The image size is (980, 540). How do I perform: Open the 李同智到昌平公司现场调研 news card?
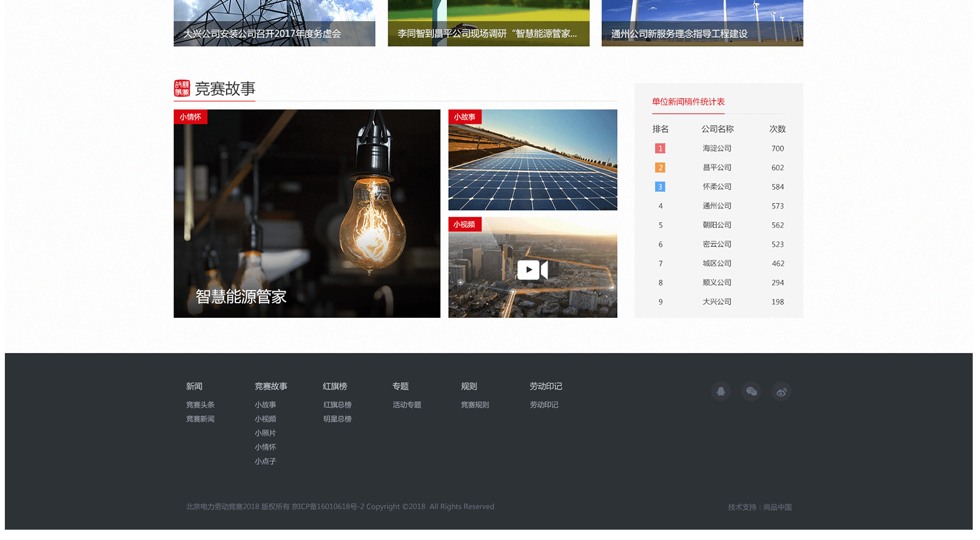pos(488,23)
